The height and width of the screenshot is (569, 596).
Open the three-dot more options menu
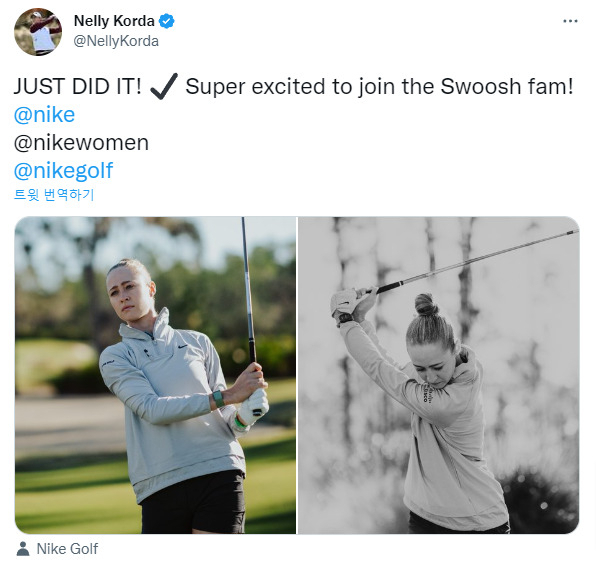point(570,21)
